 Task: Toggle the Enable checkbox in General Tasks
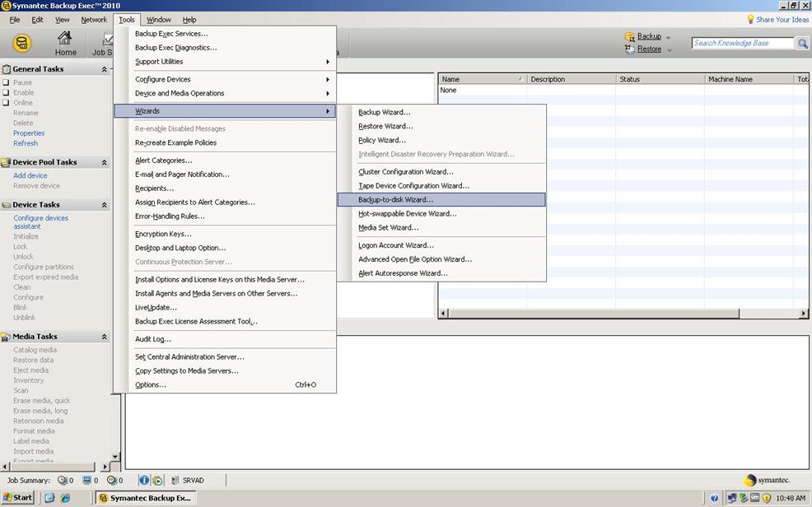6,93
